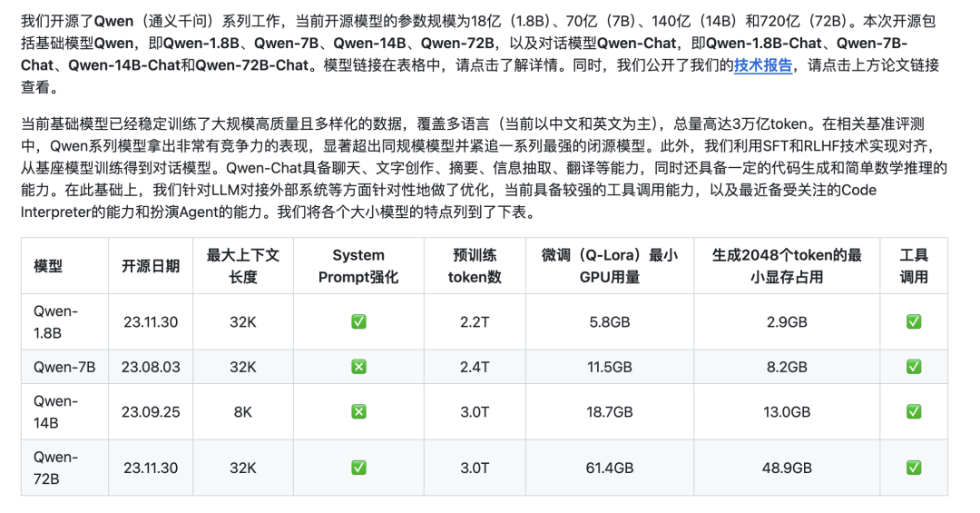Image resolution: width=980 pixels, height=513 pixels.
Task: Click the 11.5GB GPU usage cell
Action: point(610,367)
